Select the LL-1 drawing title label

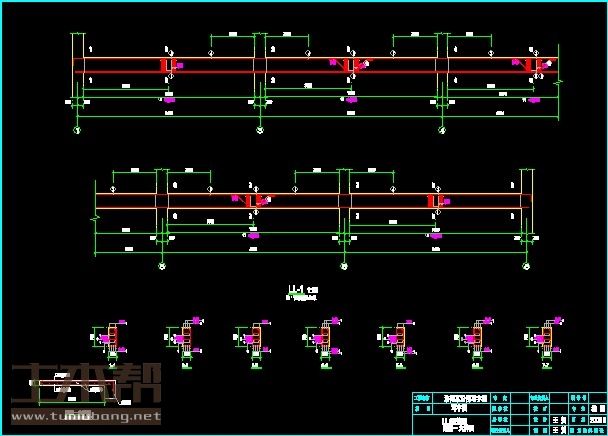pos(297,291)
